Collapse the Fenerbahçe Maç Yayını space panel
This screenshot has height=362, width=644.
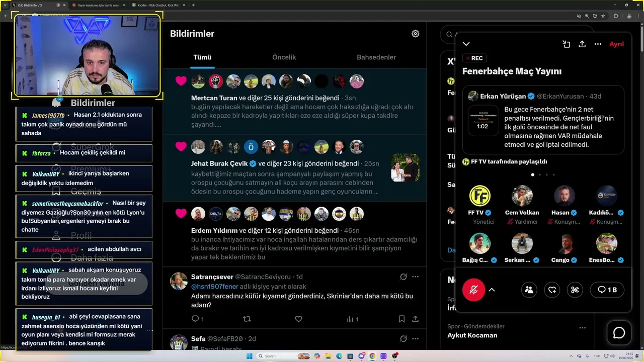click(x=466, y=44)
